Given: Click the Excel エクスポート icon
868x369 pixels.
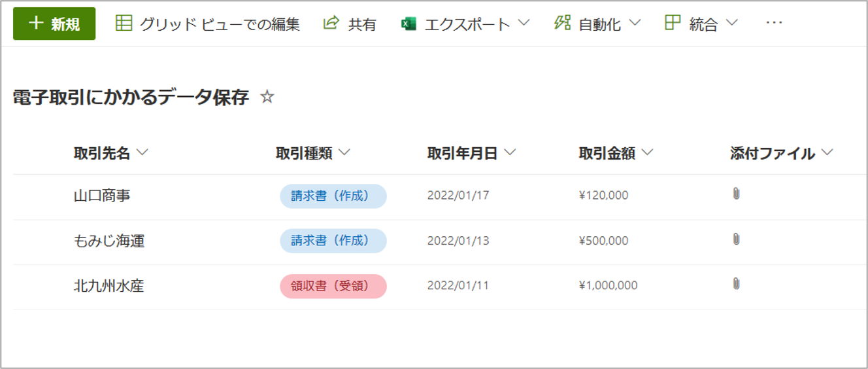Looking at the screenshot, I should tap(409, 24).
